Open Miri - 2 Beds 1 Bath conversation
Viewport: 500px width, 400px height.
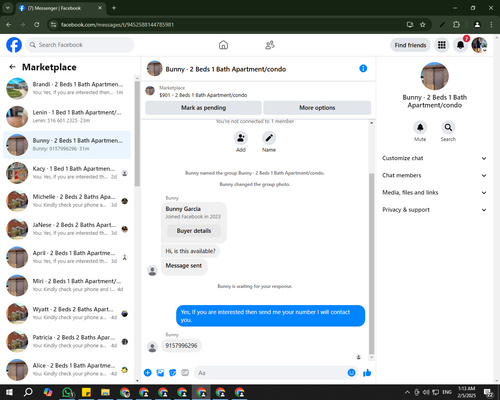point(67,285)
